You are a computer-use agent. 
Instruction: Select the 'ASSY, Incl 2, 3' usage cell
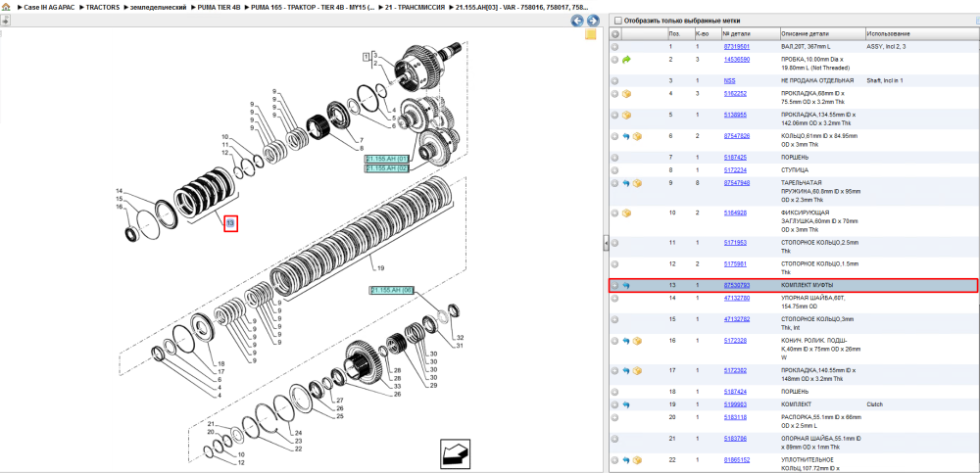[x=885, y=47]
